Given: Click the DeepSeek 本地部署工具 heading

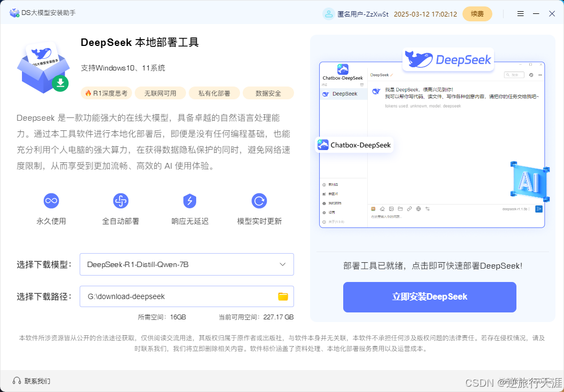Looking at the screenshot, I should [140, 42].
